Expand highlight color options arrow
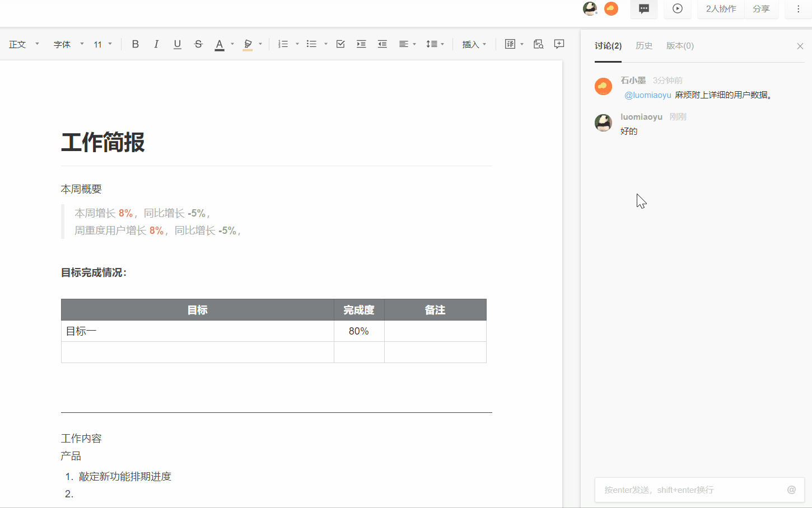Viewport: 812px width, 508px height. (x=260, y=44)
